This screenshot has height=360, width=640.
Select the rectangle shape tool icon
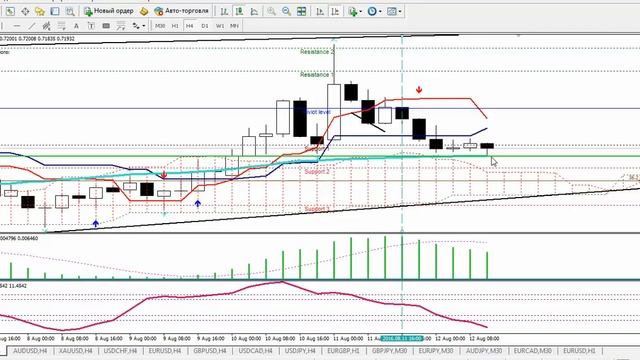[106, 26]
